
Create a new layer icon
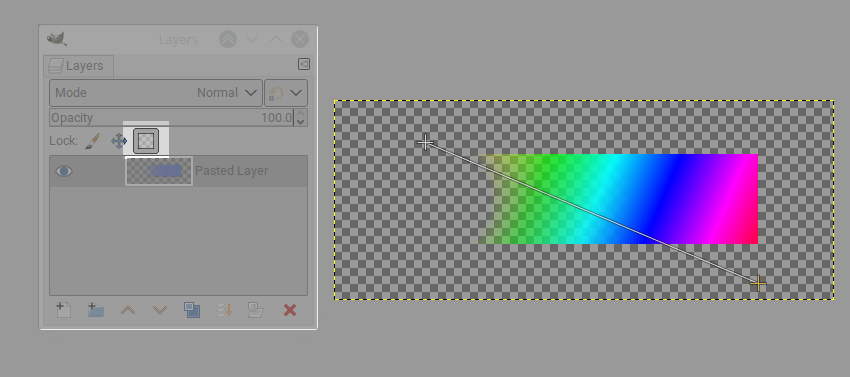pyautogui.click(x=64, y=310)
